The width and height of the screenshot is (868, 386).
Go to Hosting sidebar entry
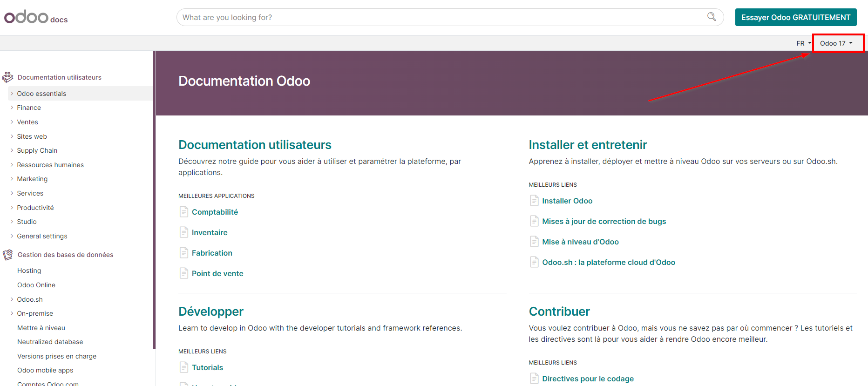pos(29,271)
